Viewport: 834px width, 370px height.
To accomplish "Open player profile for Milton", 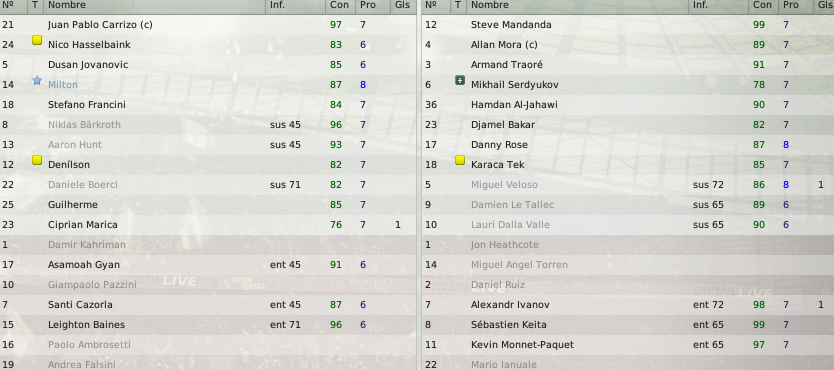I will (x=63, y=85).
